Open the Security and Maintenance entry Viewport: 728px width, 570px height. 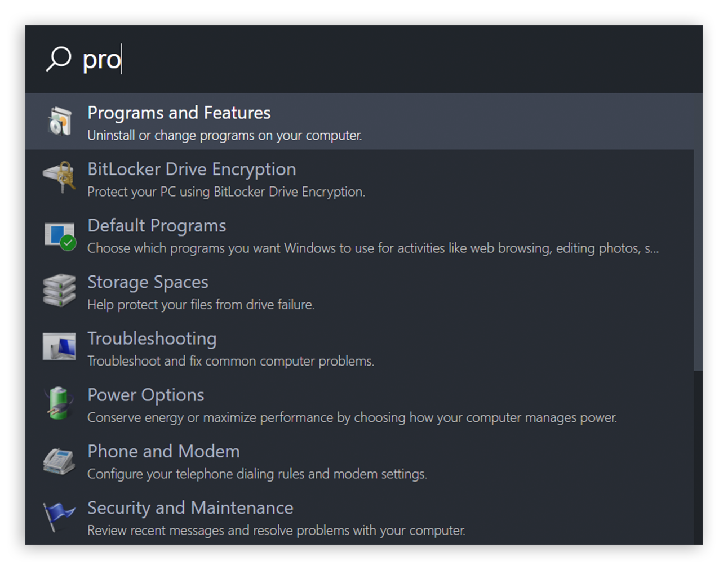pos(359,516)
